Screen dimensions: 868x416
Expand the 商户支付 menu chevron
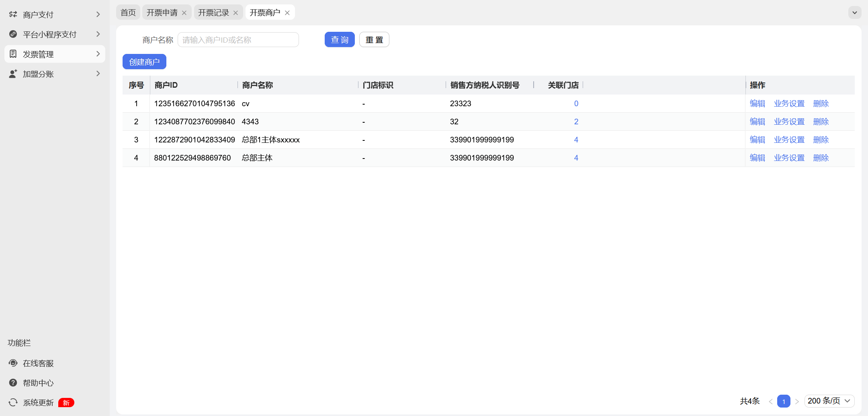point(98,14)
